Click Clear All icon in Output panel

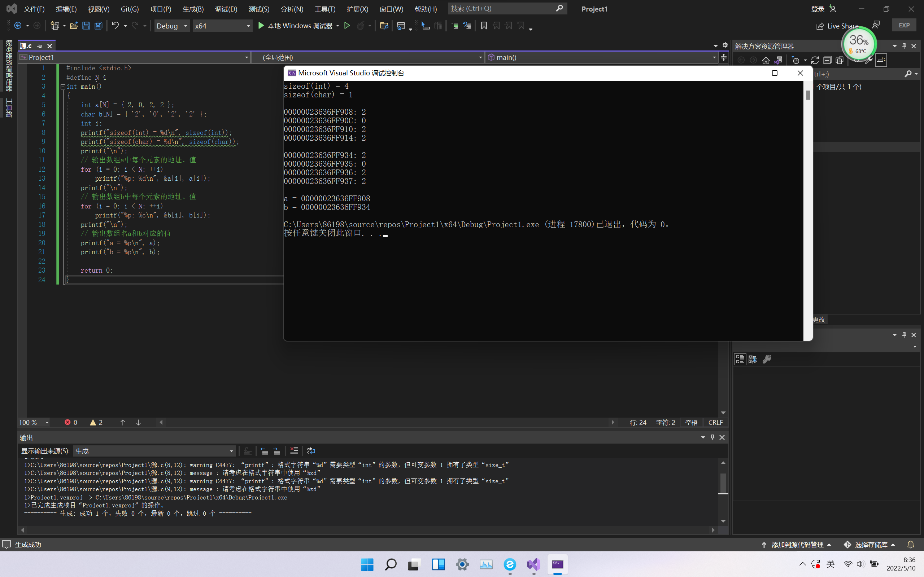click(x=294, y=451)
